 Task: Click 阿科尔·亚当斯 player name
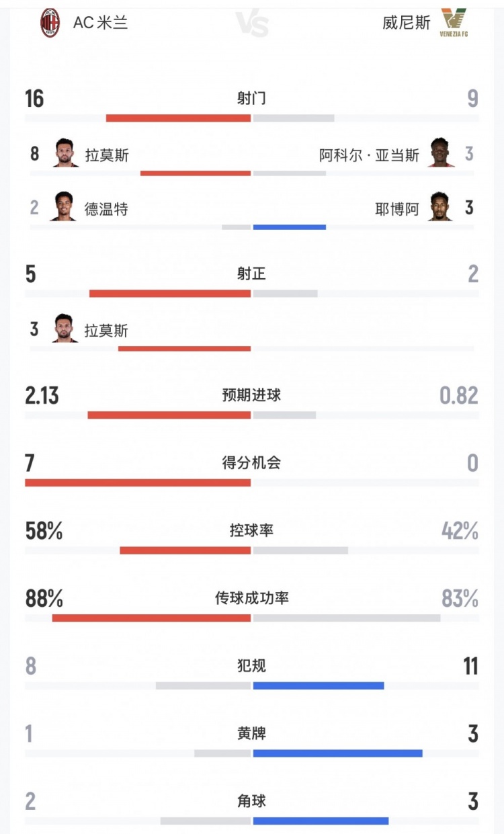[x=369, y=155]
